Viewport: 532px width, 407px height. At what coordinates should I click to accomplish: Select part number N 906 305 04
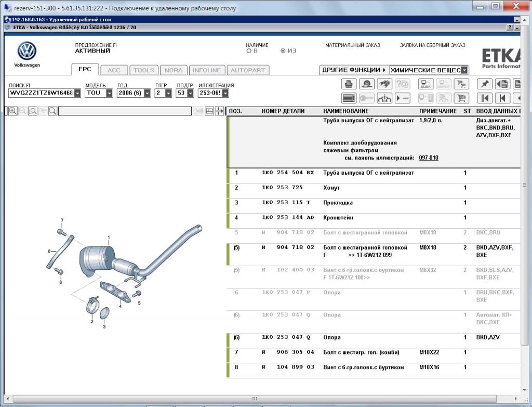point(288,352)
